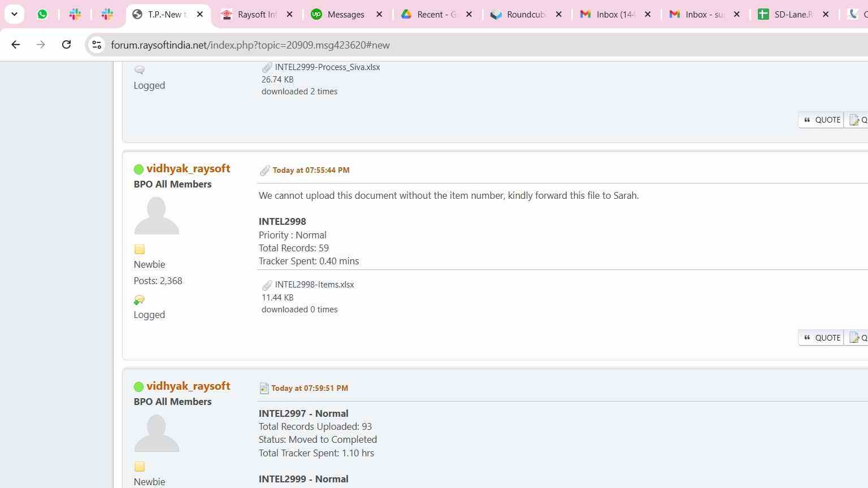Open vidhyak_raysoft profile from 07:55 post
868x488 pixels.
[x=188, y=169]
